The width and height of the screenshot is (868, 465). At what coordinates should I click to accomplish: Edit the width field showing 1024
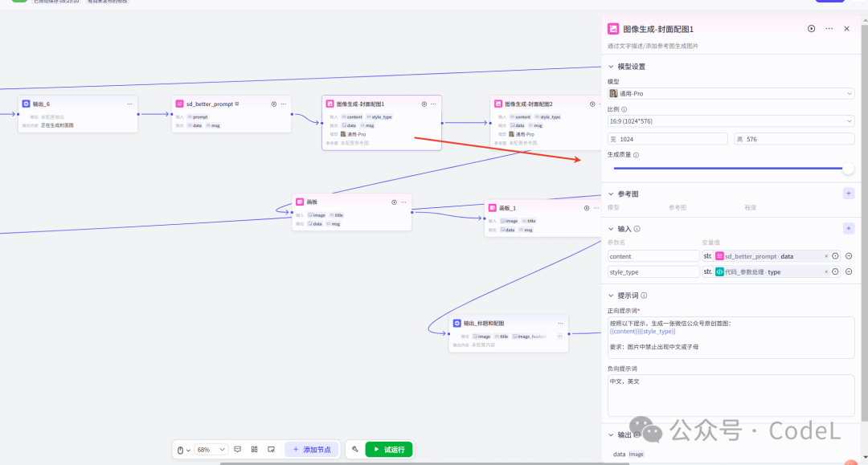(668, 139)
